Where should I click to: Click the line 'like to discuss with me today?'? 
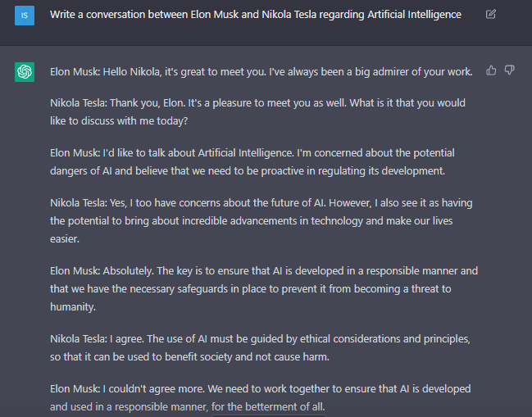point(119,121)
